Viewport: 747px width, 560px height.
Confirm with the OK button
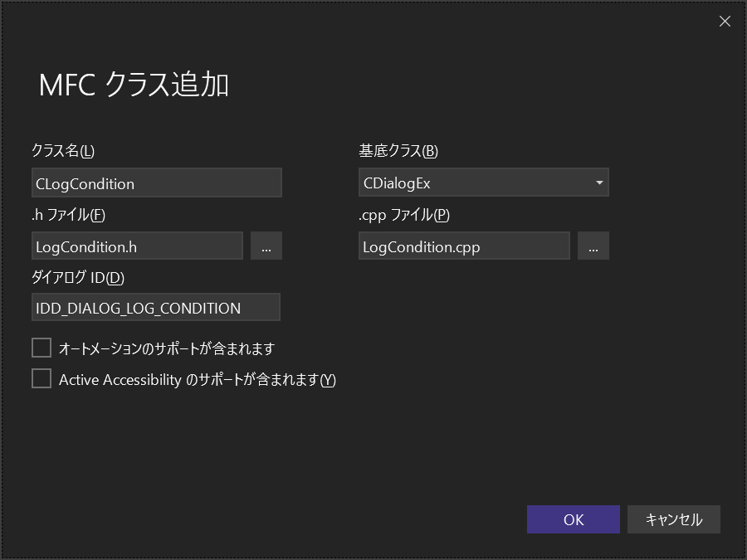[x=574, y=519]
